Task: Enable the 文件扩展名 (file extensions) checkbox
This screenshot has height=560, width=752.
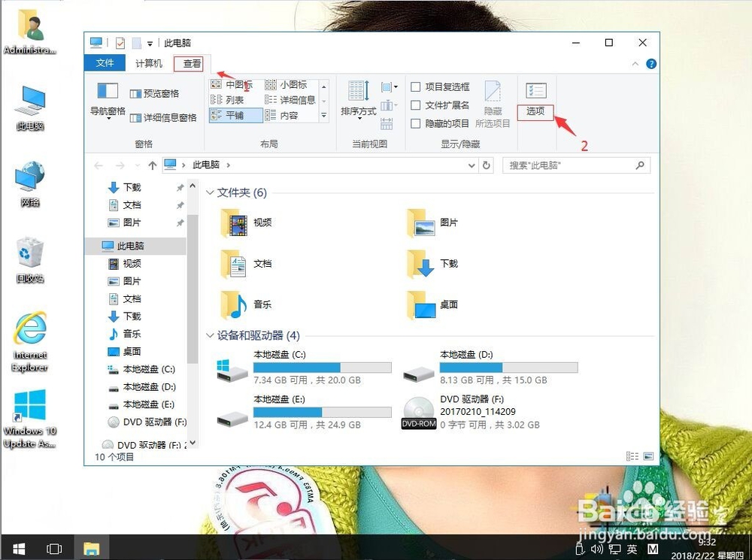Action: (x=415, y=106)
